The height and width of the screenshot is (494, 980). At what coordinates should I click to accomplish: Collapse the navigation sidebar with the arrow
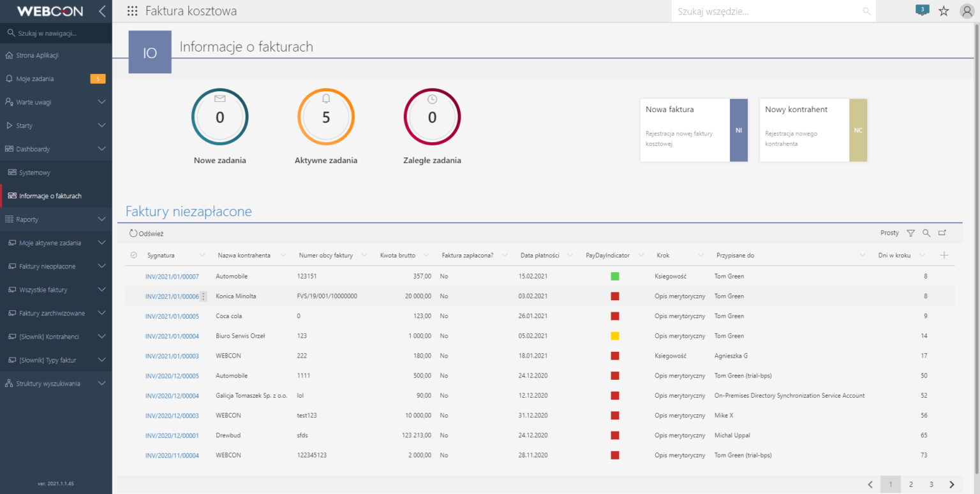tap(102, 11)
